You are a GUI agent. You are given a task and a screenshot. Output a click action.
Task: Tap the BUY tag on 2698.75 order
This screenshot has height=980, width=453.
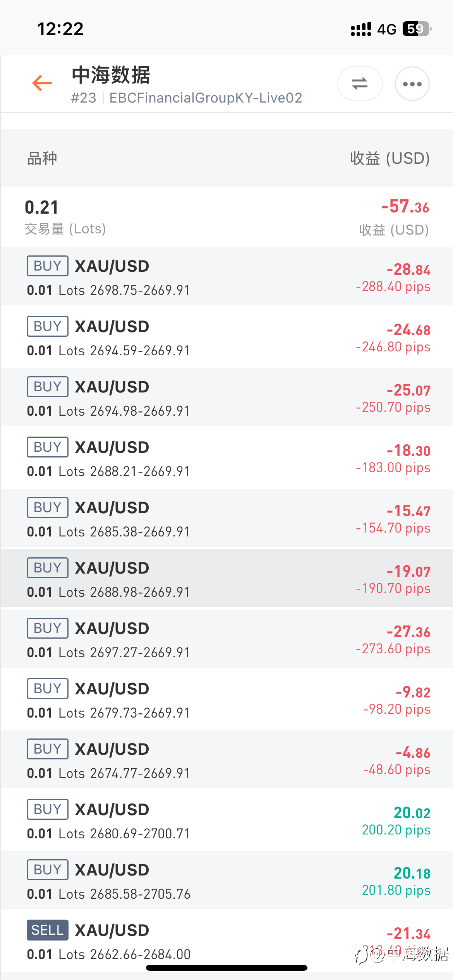[48, 266]
